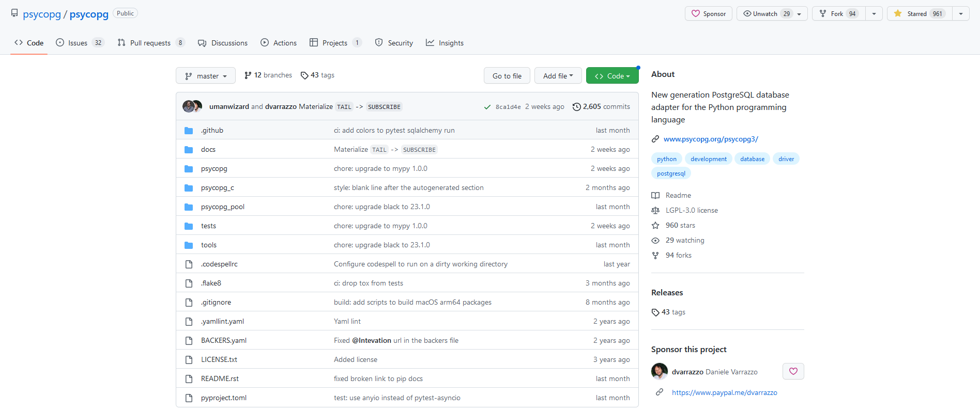Viewport: 980px width, 411px height.
Task: Click the file icon for pyproject.toml
Action: 189,398
